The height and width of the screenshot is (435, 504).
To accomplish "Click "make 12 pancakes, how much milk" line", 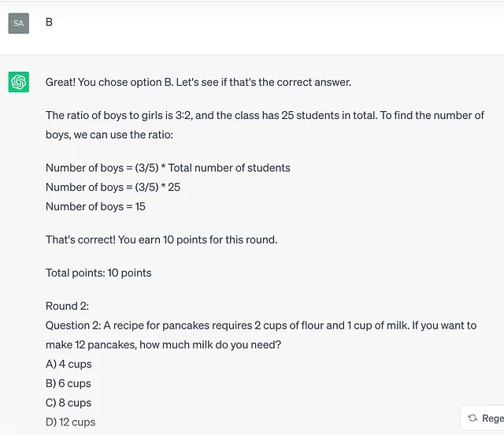I will click(x=163, y=344).
